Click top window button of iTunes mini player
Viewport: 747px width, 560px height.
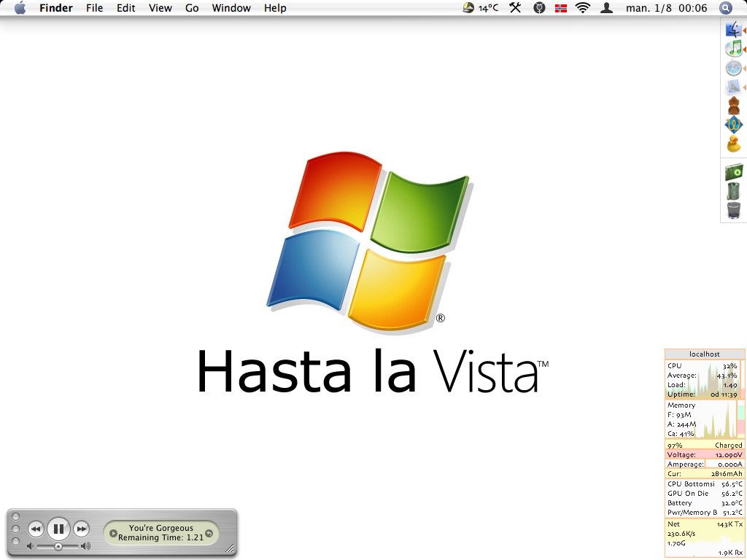[15, 516]
